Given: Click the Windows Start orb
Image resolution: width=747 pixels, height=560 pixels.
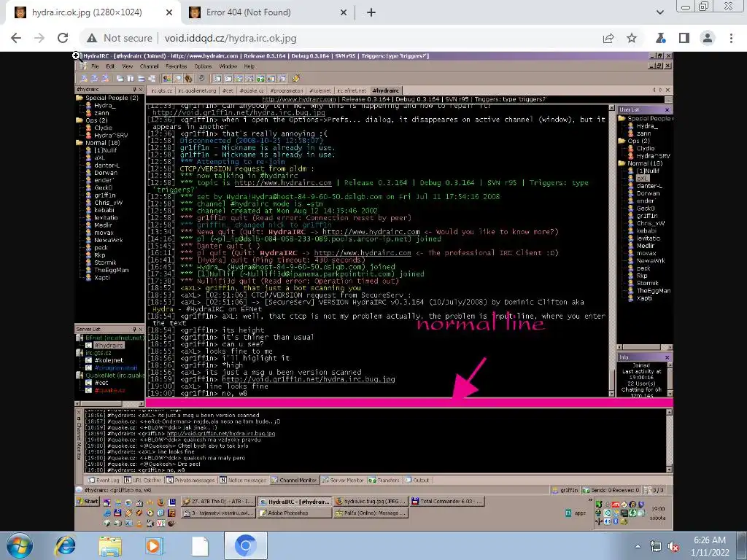Looking at the screenshot, I should pyautogui.click(x=20, y=545).
